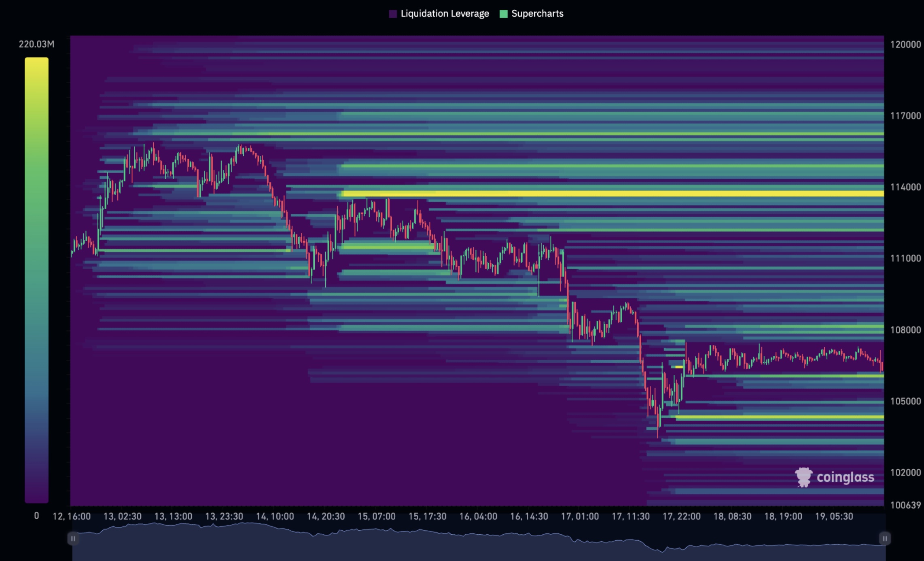Click the 114000 price axis label
The image size is (924, 561).
click(x=905, y=187)
